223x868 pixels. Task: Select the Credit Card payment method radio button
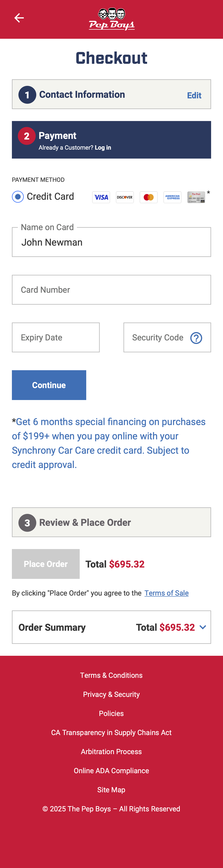click(17, 197)
